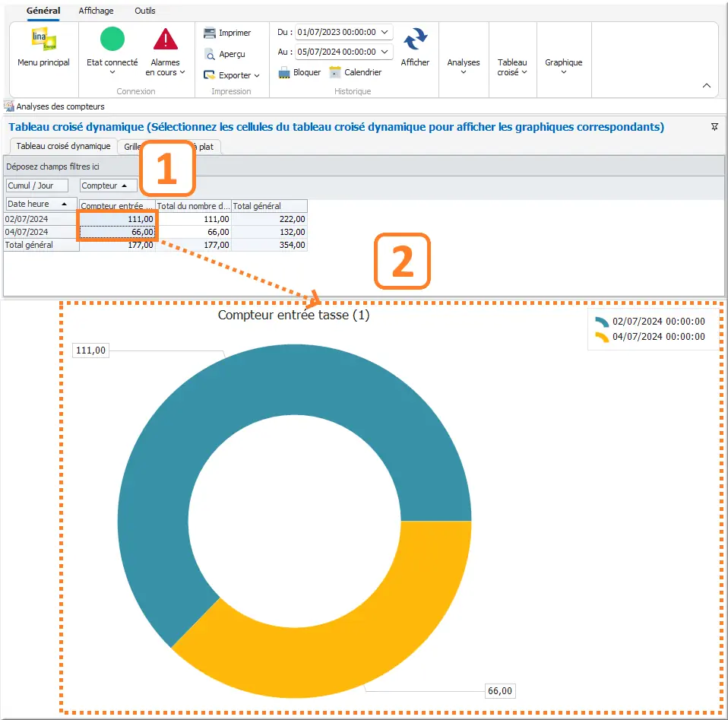Click the Afficher refresh arrows icon
This screenshot has height=720, width=728.
pyautogui.click(x=415, y=39)
